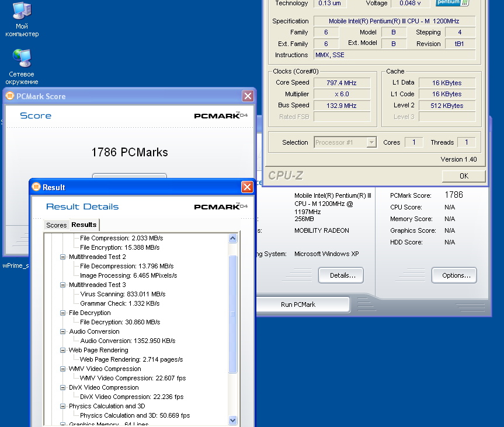The image size is (504, 427).
Task: Click the results list scroll up arrow
Action: (x=232, y=238)
